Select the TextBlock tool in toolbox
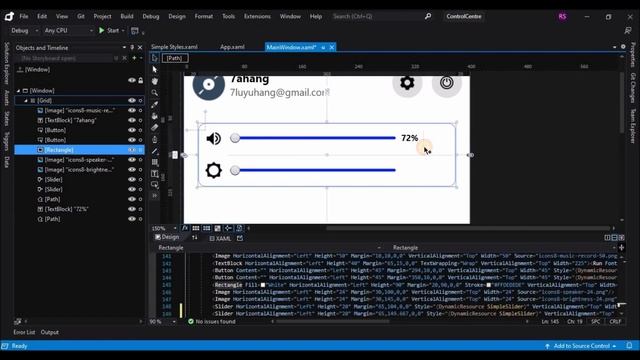Image resolution: width=640 pixels, height=360 pixels. pyautogui.click(x=155, y=174)
